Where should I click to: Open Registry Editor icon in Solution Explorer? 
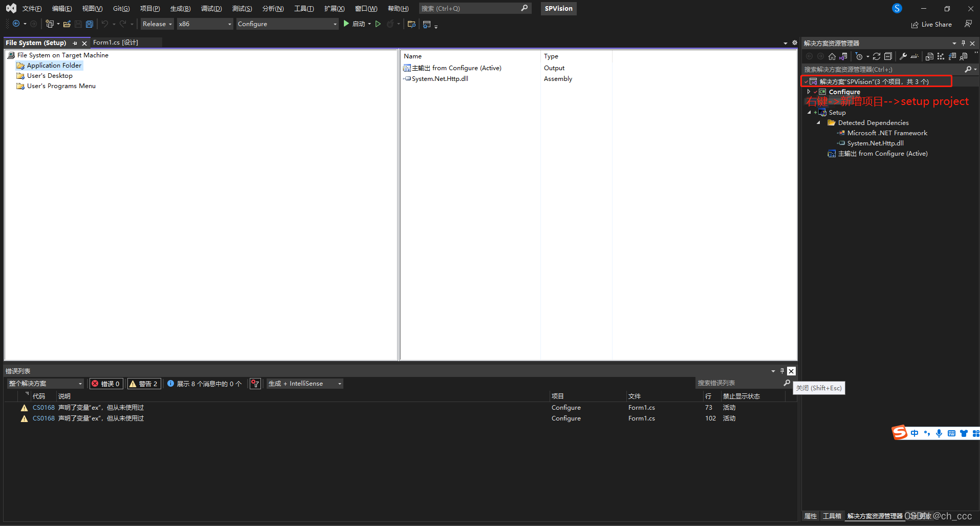click(x=941, y=56)
